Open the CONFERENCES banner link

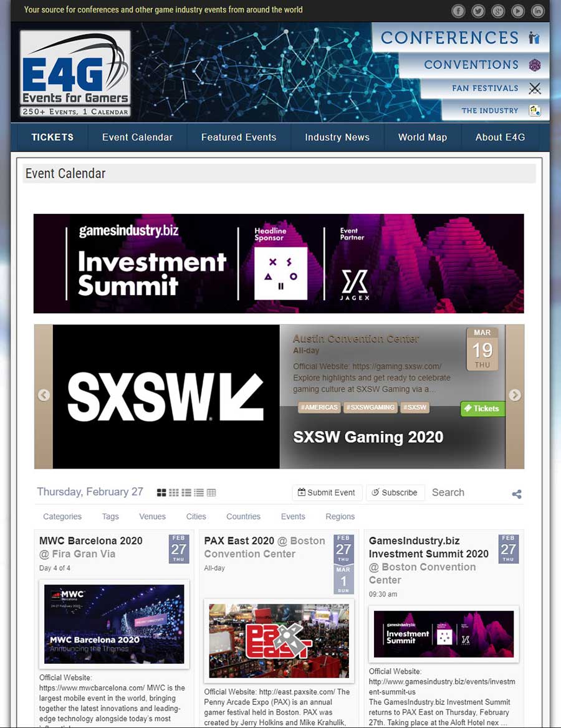[449, 37]
